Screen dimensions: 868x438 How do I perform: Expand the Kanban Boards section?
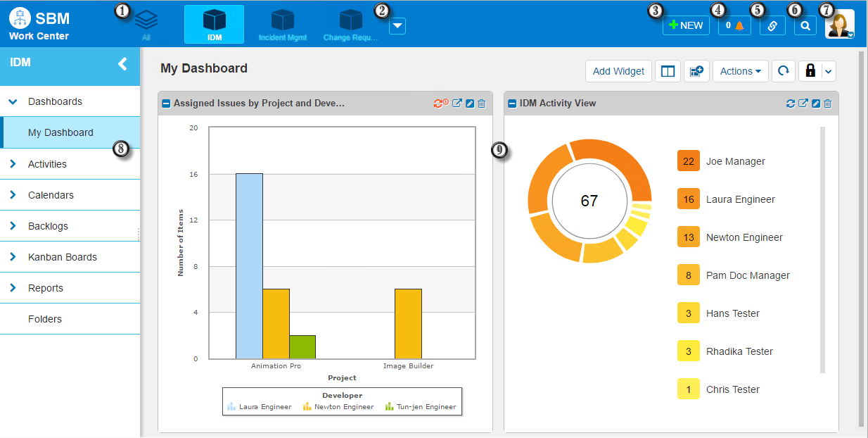pyautogui.click(x=62, y=257)
